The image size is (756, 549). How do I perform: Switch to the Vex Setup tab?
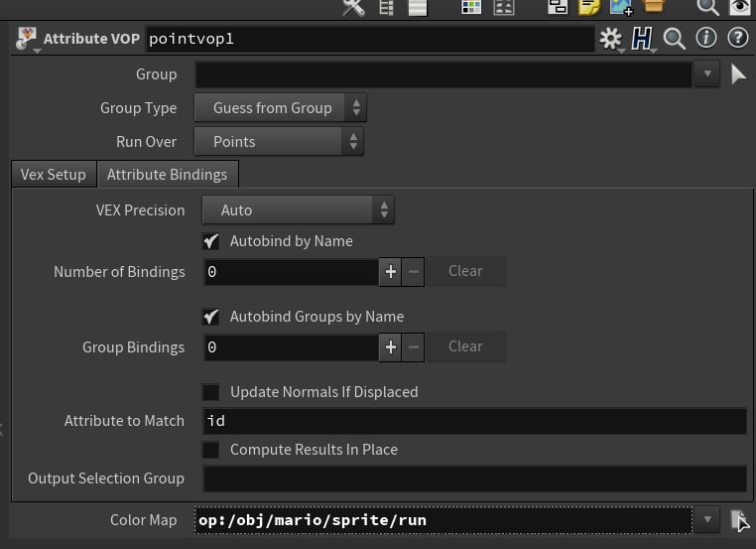pyautogui.click(x=54, y=174)
